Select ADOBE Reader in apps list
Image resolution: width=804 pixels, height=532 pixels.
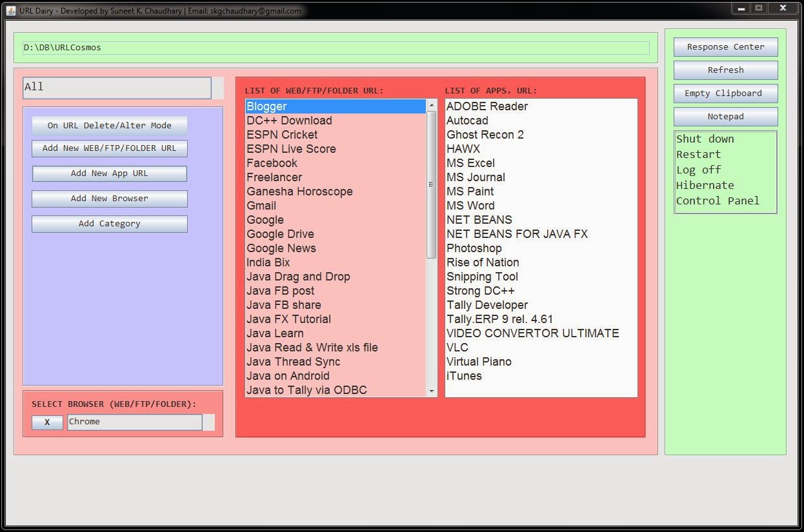tap(541, 106)
